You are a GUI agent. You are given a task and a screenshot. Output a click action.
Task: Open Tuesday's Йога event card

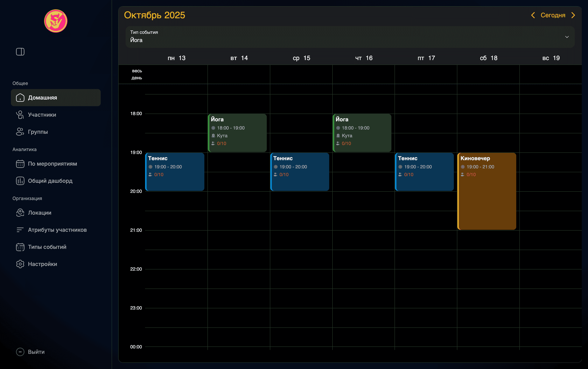tap(237, 133)
